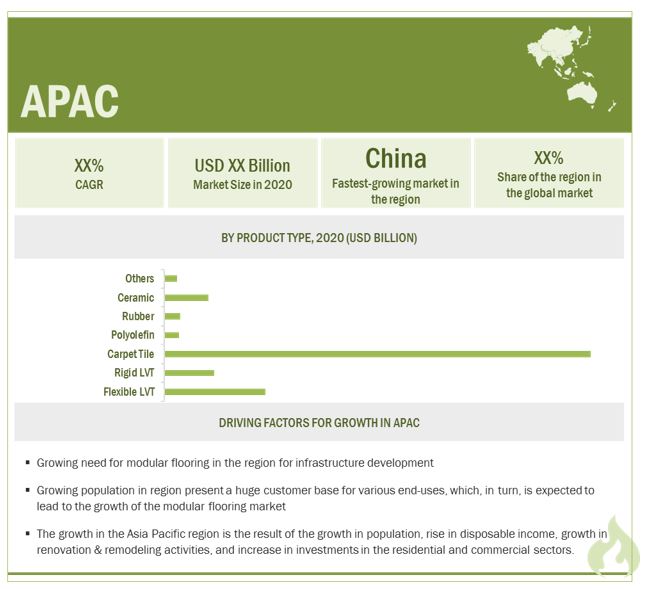Select the first bullet about infrastructure development
650x589 pixels.
[235, 463]
